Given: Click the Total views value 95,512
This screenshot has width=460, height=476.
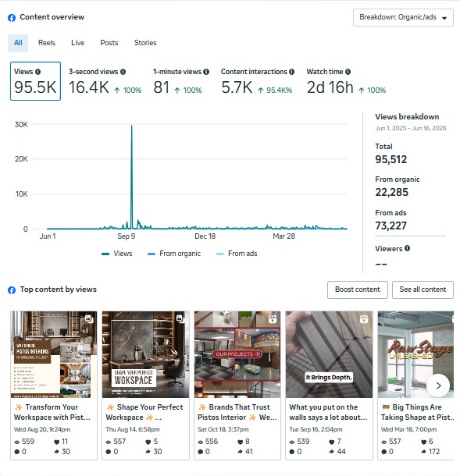Looking at the screenshot, I should pyautogui.click(x=390, y=159).
